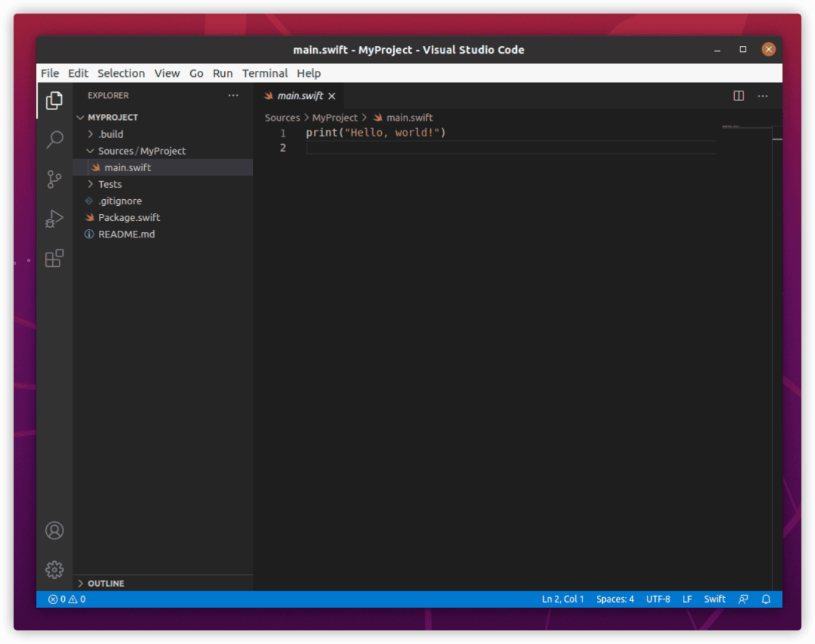
Task: Open the Extensions view
Action: click(x=54, y=259)
